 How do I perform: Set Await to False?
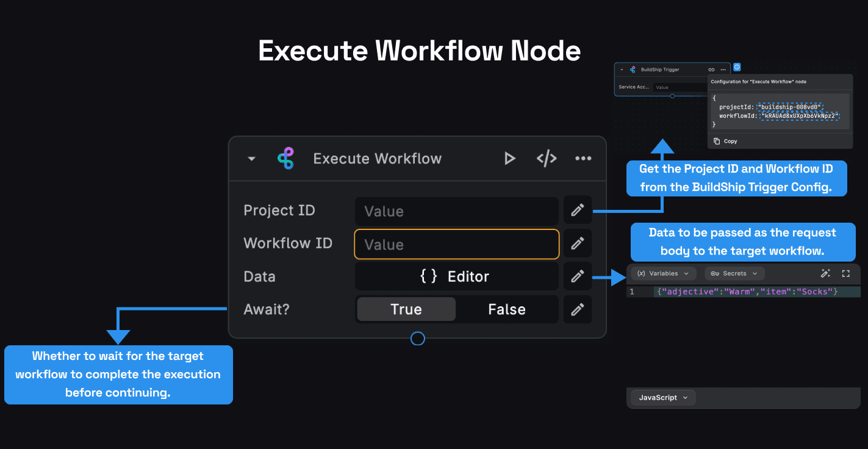click(x=506, y=309)
